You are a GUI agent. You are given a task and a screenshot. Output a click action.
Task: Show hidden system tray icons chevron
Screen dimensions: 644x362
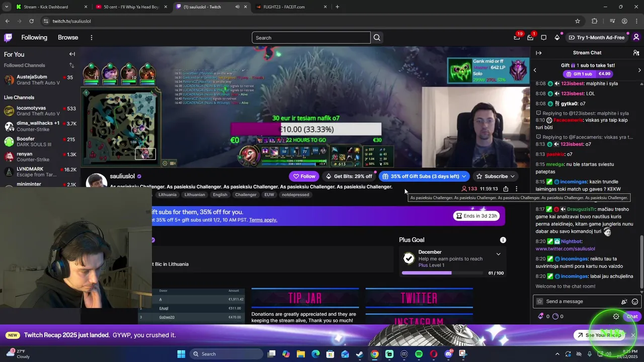[556, 354]
